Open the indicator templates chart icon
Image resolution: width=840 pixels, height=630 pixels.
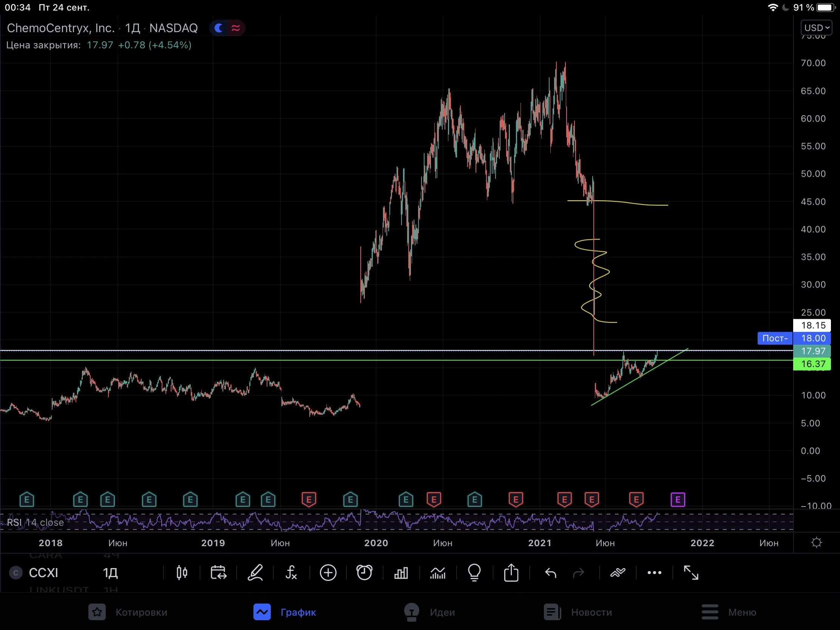pos(437,573)
